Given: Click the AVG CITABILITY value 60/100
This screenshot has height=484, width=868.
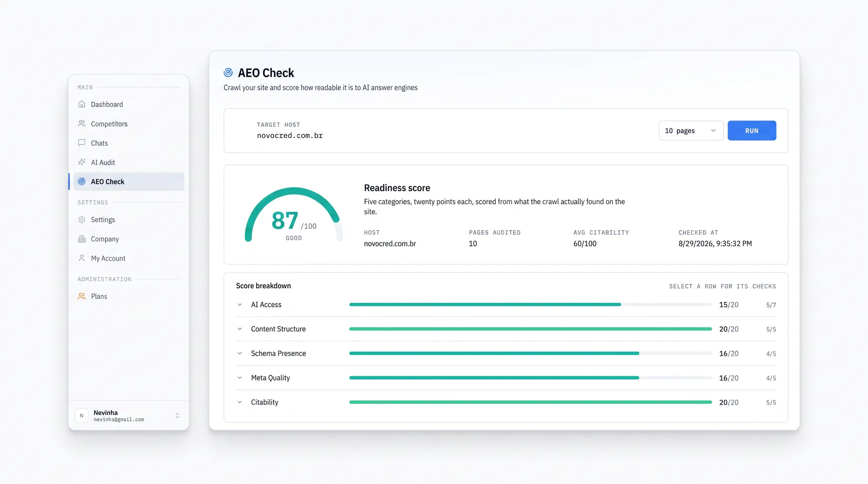Looking at the screenshot, I should tap(585, 243).
